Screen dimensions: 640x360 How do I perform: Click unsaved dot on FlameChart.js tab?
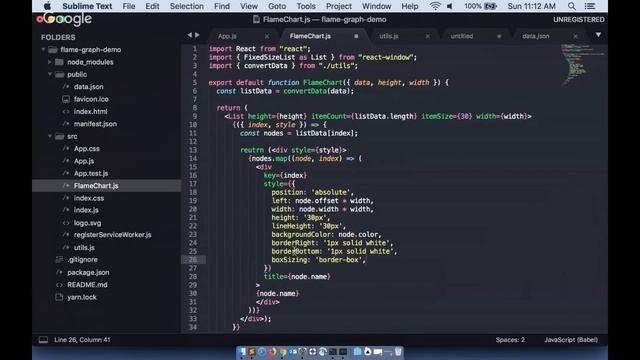tap(356, 36)
